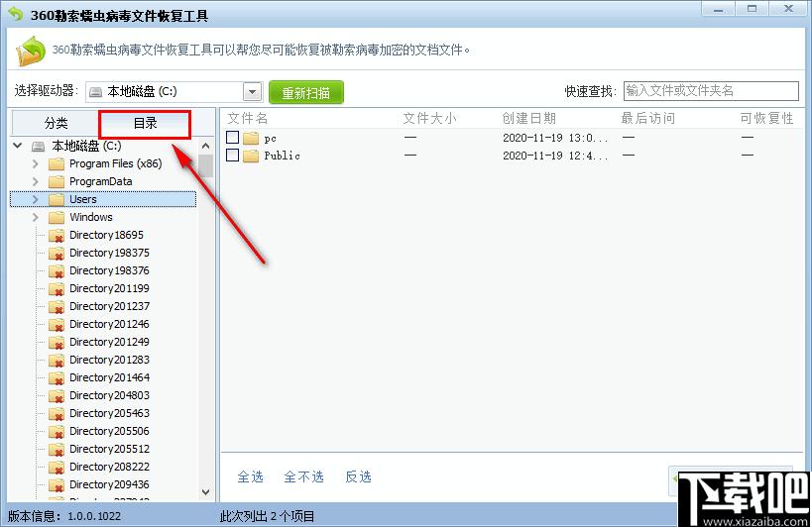Click the 全选 select all link
The image size is (812, 527).
[250, 476]
